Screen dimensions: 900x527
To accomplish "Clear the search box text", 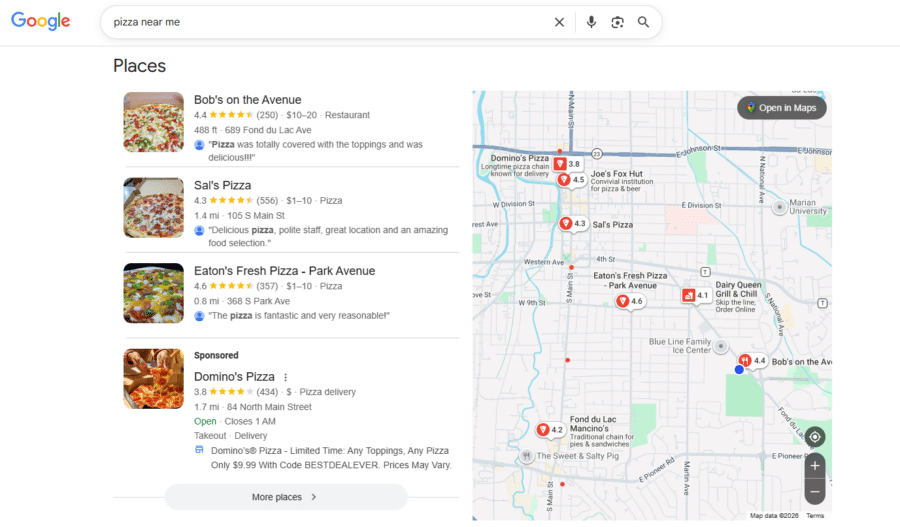I will [559, 22].
